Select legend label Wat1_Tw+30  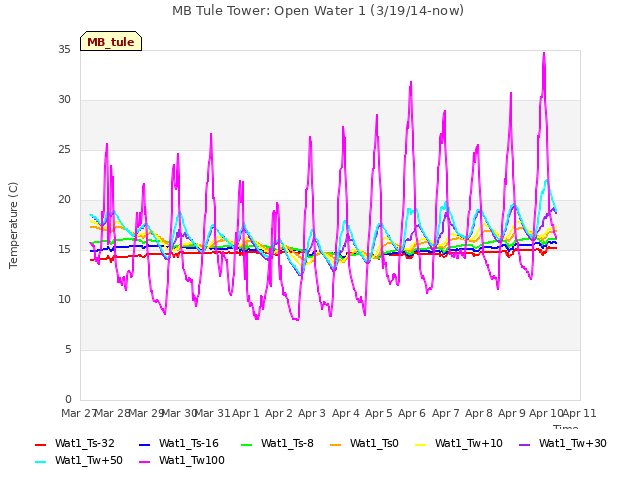coord(573,444)
